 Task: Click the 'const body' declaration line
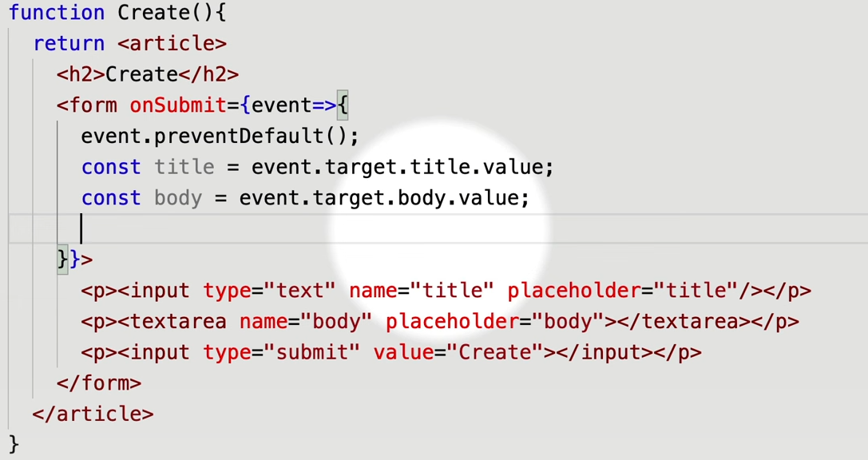pyautogui.click(x=305, y=198)
